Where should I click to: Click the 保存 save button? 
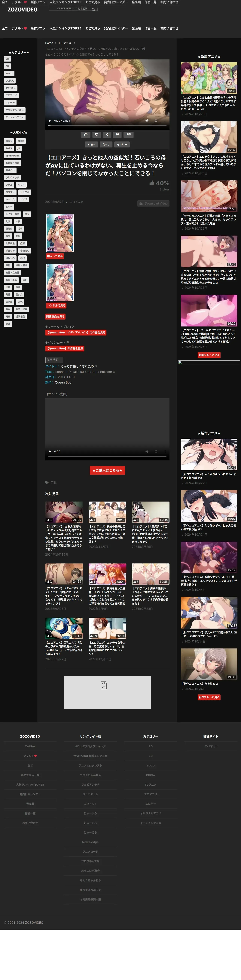tap(129, 134)
